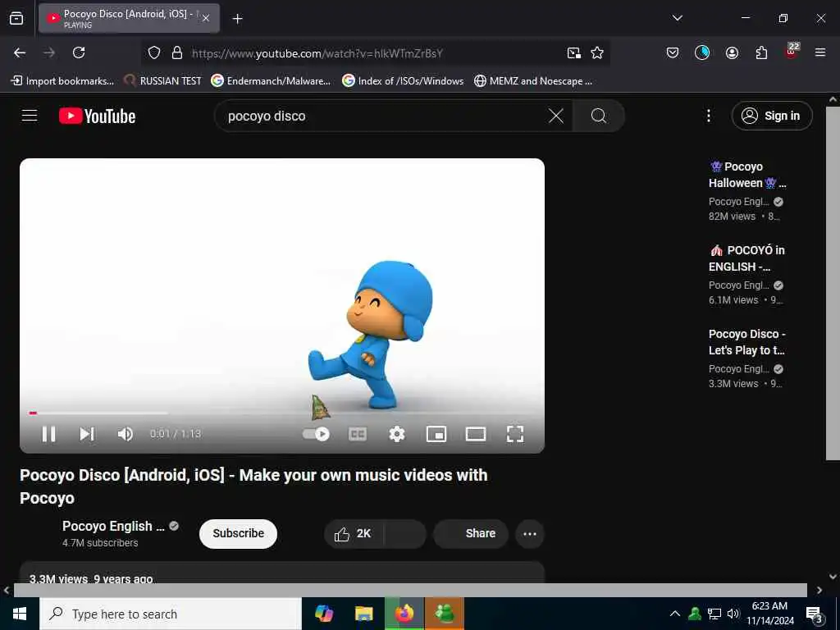
Task: Open Index of /ISOs/Windows bookmark
Action: click(x=403, y=81)
